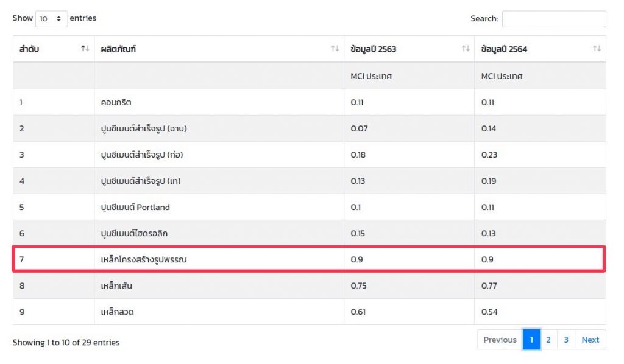Screen dimensions: 624x364
Task: Go to pagination page 3
Action: 566,340
